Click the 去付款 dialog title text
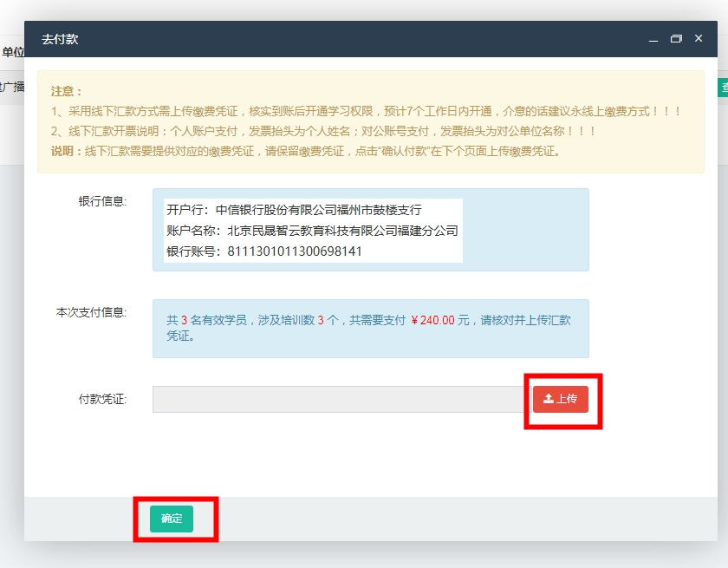 tap(60, 39)
